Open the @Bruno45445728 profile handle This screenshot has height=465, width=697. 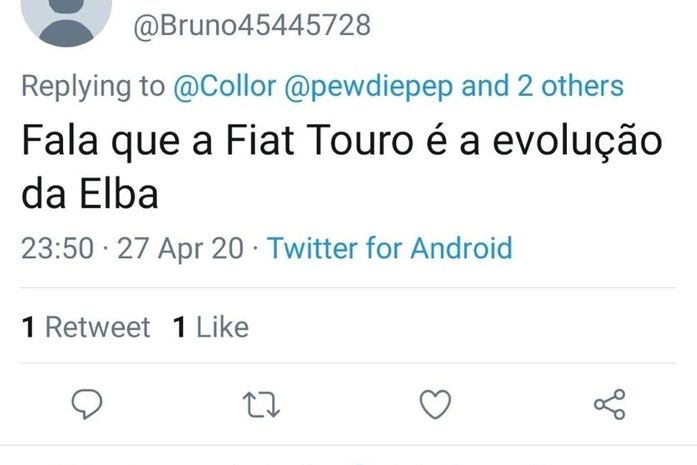pyautogui.click(x=252, y=26)
